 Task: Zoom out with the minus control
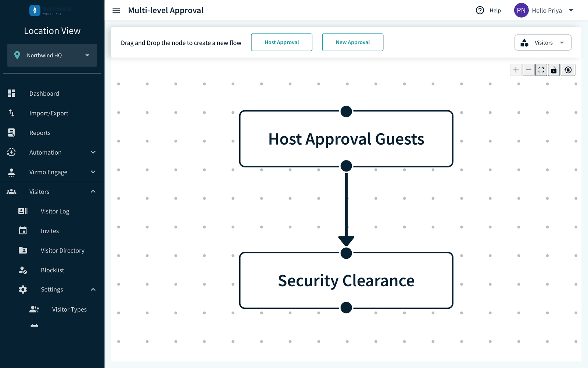528,70
